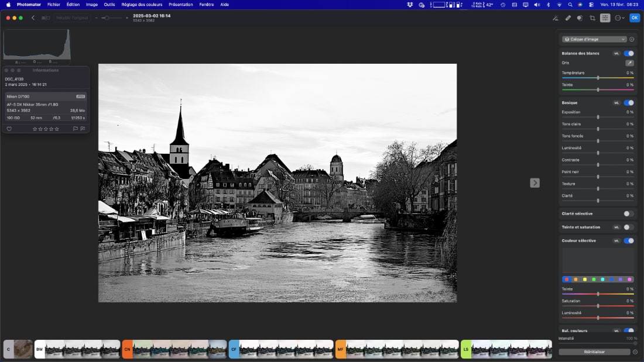
Task: Disable the Basique adjustments switch
Action: click(628, 103)
